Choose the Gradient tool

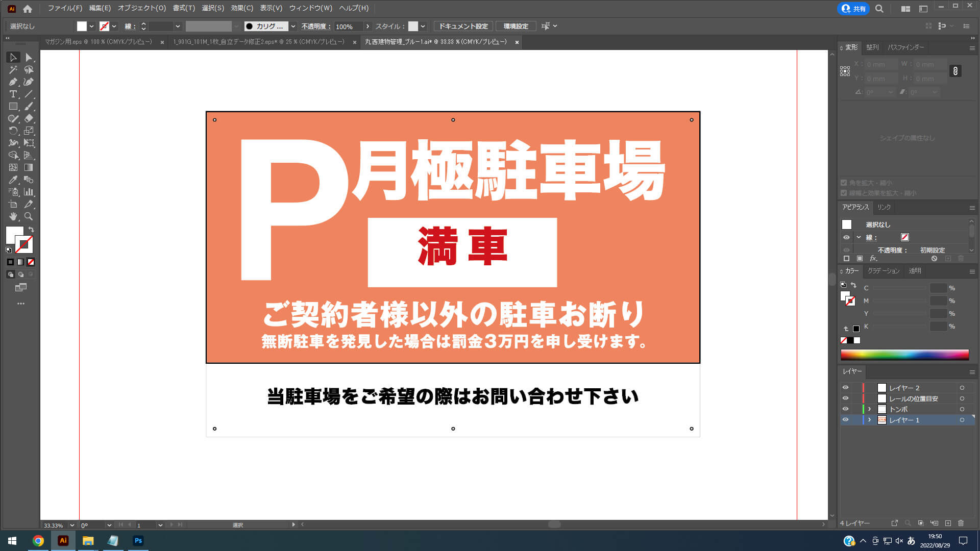pos(29,168)
